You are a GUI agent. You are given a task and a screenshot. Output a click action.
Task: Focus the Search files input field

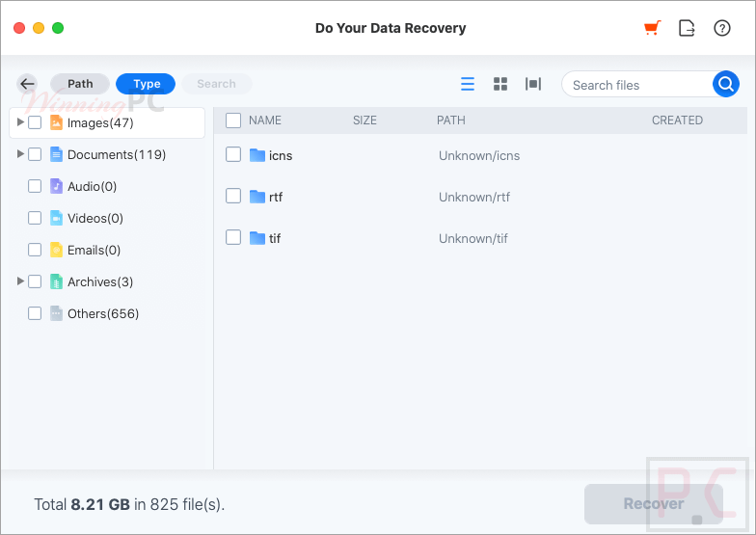(636, 85)
